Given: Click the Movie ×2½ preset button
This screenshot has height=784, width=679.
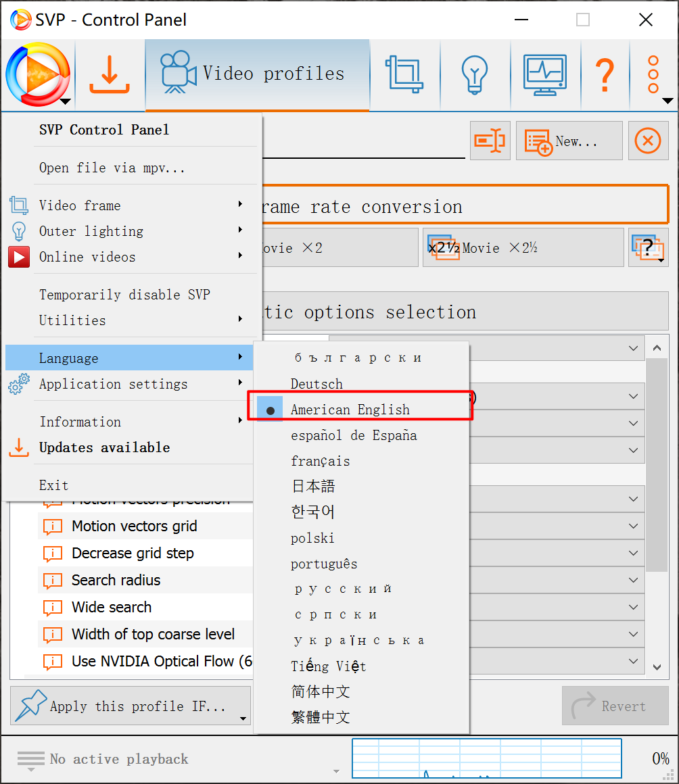Looking at the screenshot, I should (523, 247).
